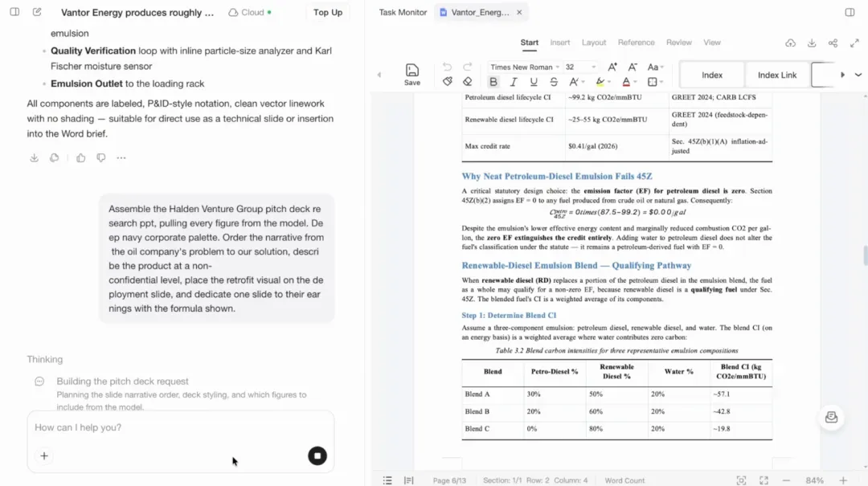Click the font color A swatch
Screen dimensions: 868x486
(x=626, y=82)
